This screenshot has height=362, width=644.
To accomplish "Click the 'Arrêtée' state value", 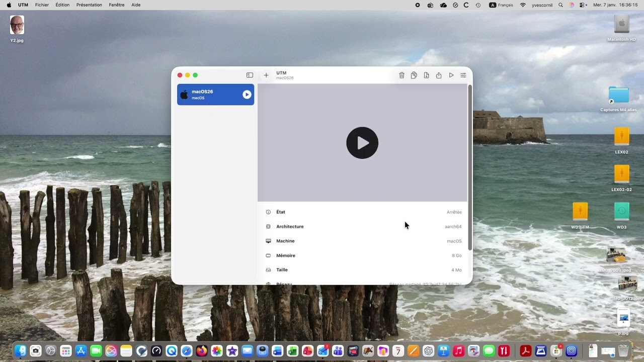I will tap(454, 212).
